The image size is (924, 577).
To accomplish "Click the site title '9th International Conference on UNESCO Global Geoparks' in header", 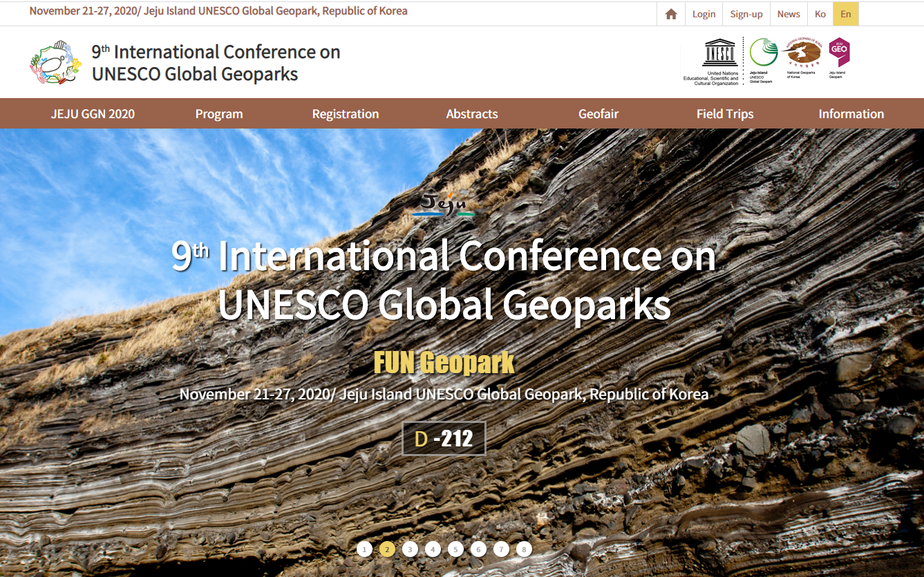I will pyautogui.click(x=216, y=63).
